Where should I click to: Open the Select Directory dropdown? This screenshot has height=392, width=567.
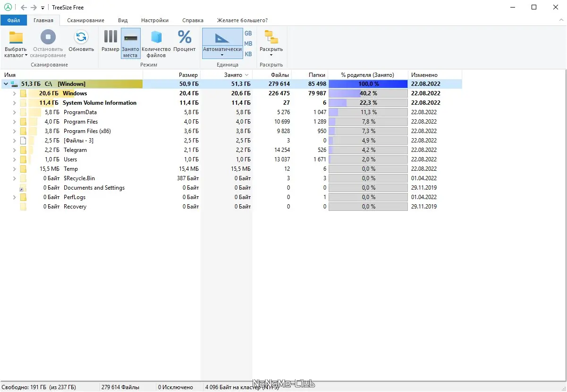pyautogui.click(x=26, y=55)
